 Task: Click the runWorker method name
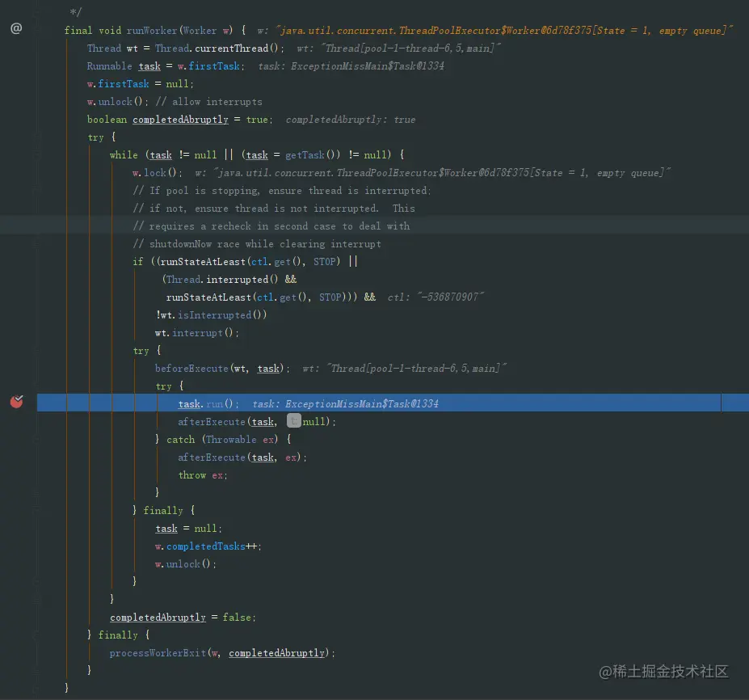pyautogui.click(x=151, y=31)
